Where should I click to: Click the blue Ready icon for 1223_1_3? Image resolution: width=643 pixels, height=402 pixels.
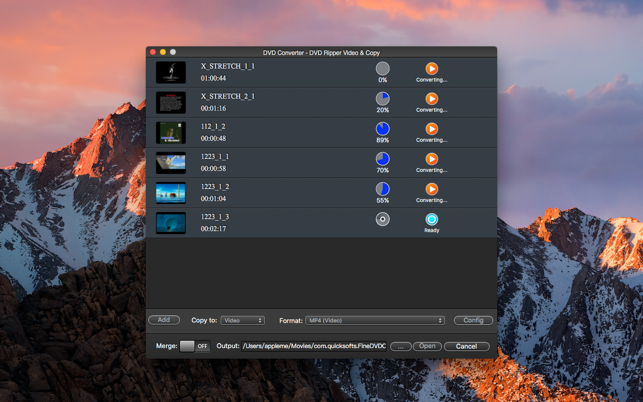(x=431, y=219)
